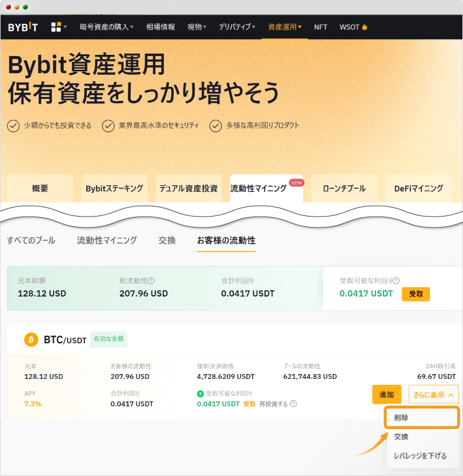Click help icon next to 総流動性
This screenshot has width=463, height=476.
click(x=151, y=281)
